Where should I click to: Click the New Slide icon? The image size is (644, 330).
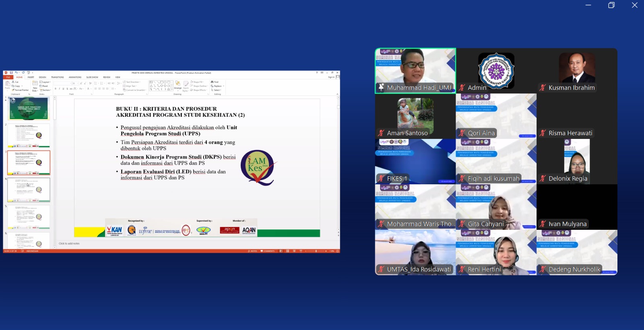coord(35,84)
